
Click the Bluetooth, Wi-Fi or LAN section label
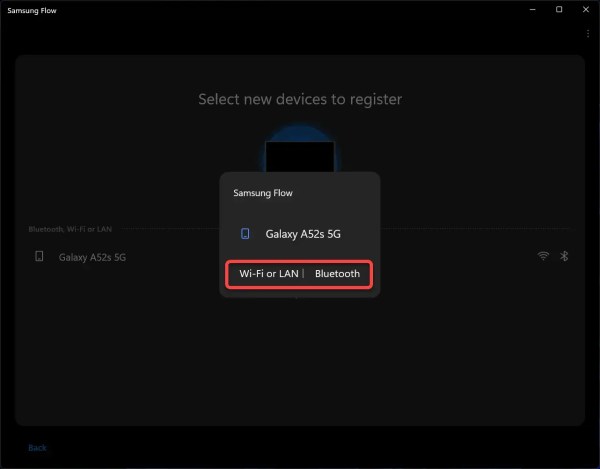tap(70, 229)
